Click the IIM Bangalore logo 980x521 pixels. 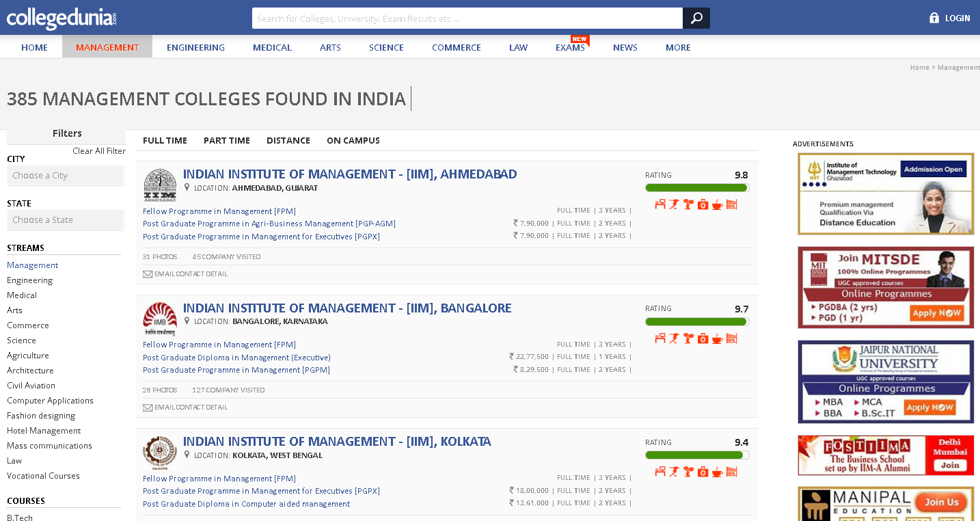point(160,319)
